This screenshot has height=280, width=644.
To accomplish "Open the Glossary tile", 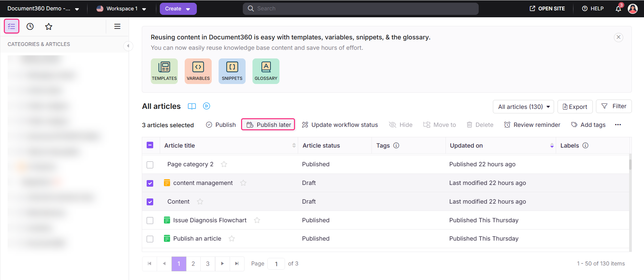I will point(266,71).
